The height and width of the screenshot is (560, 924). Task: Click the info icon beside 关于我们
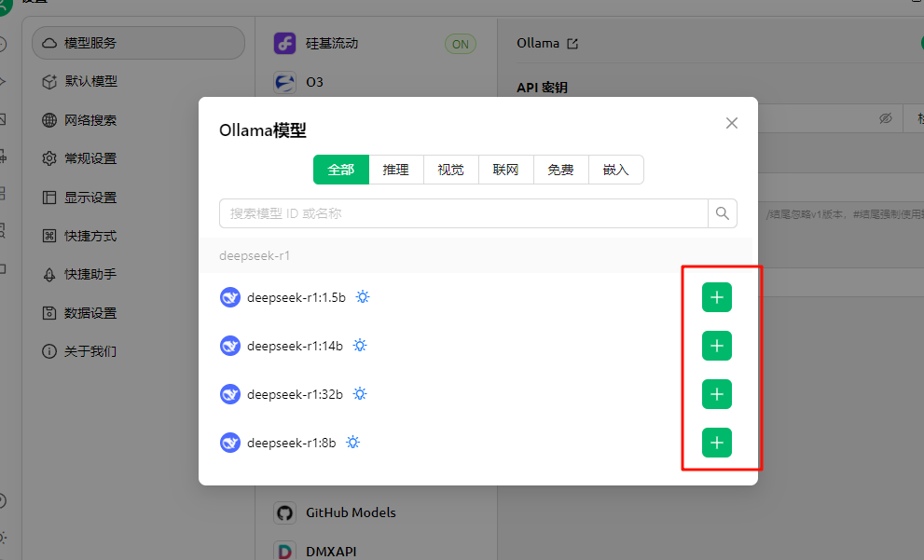click(x=49, y=351)
